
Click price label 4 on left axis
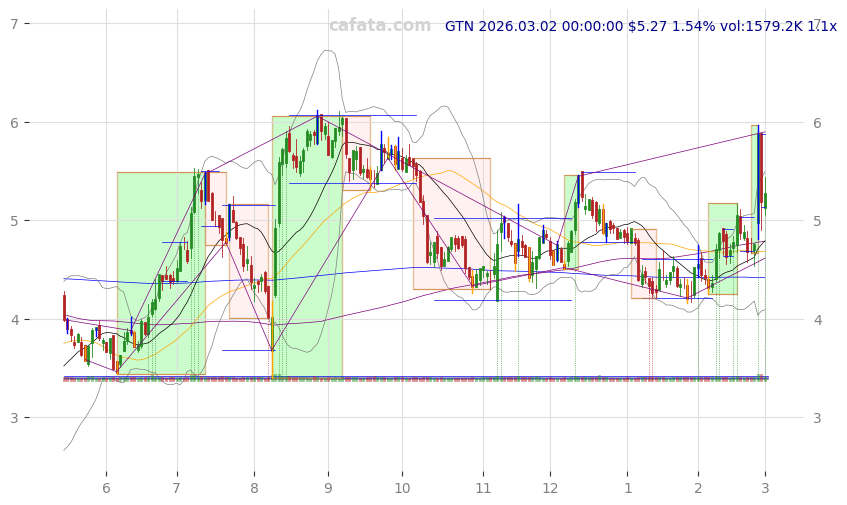tap(13, 320)
